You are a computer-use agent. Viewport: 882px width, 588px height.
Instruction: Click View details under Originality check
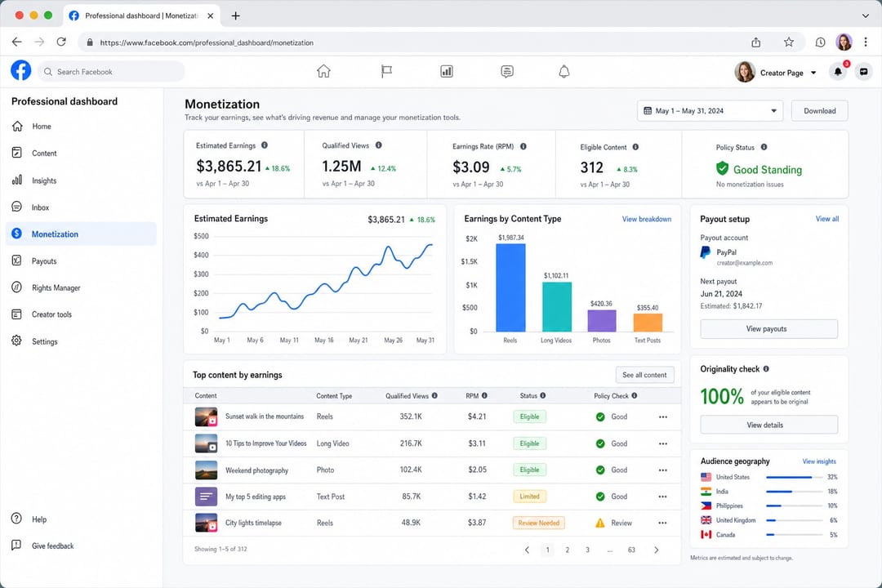pyautogui.click(x=769, y=425)
